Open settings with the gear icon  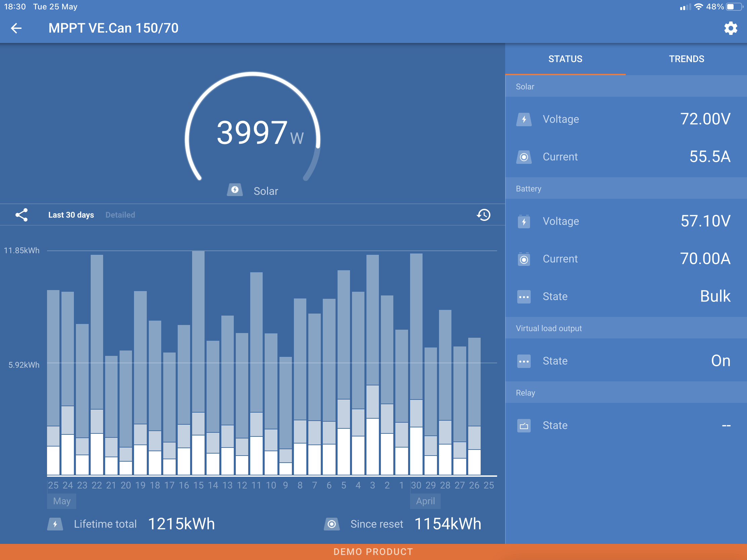pyautogui.click(x=731, y=28)
